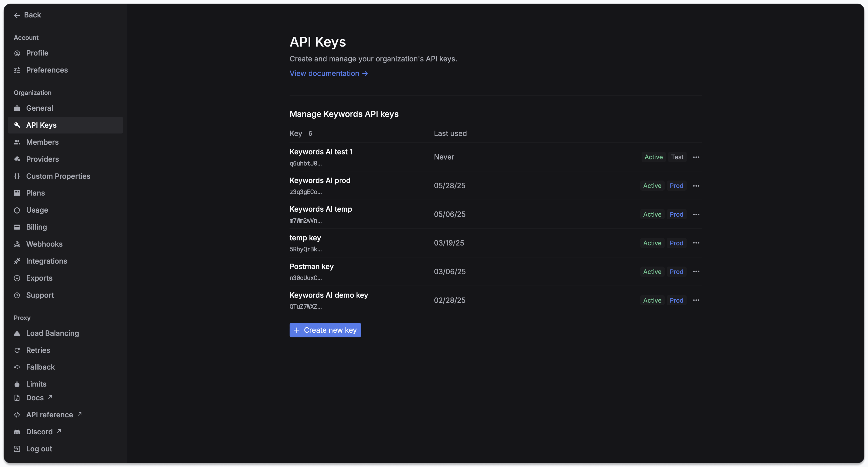Open the View documentation link

(x=329, y=73)
